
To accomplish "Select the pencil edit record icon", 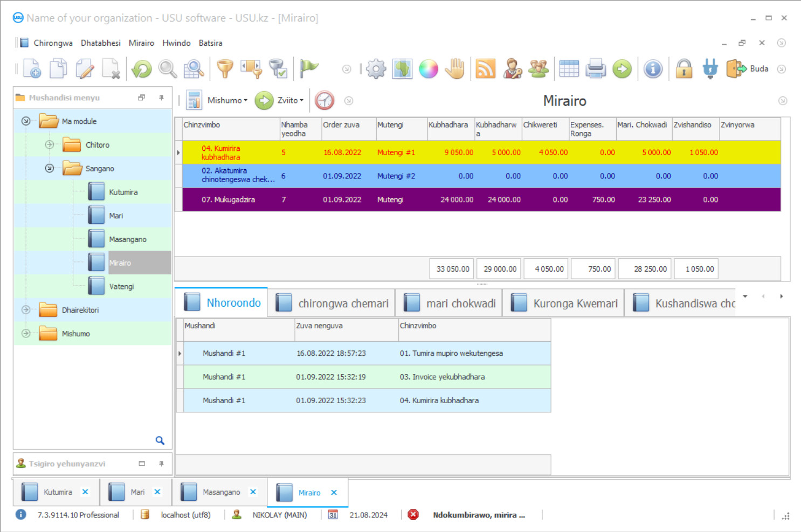I will (x=85, y=68).
